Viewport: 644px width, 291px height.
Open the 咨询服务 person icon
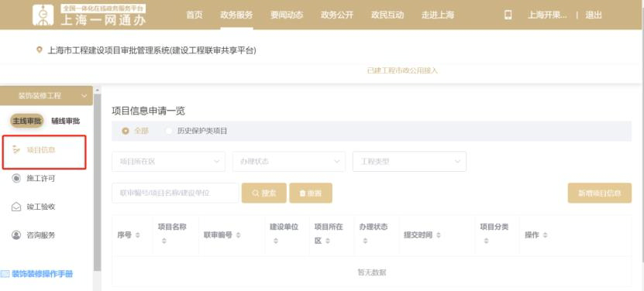[16, 235]
